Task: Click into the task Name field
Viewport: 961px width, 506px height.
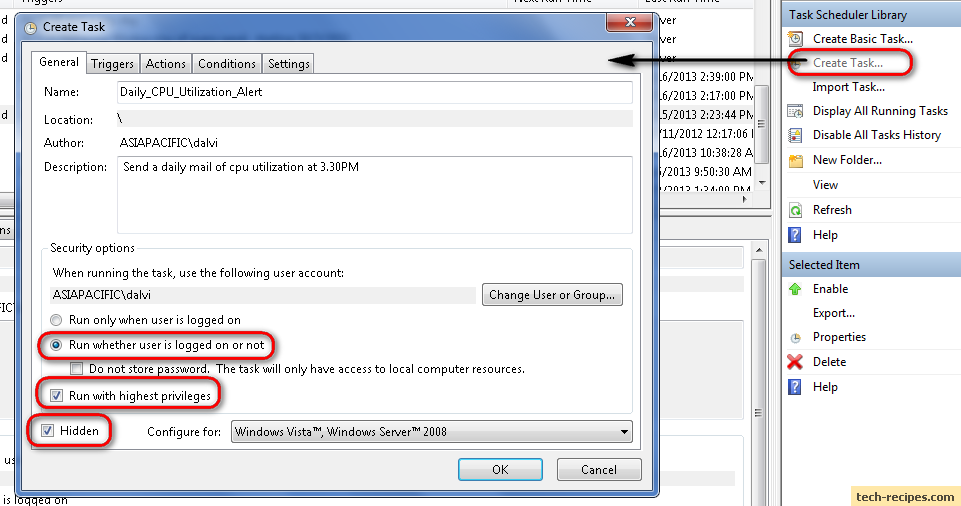Action: (374, 93)
